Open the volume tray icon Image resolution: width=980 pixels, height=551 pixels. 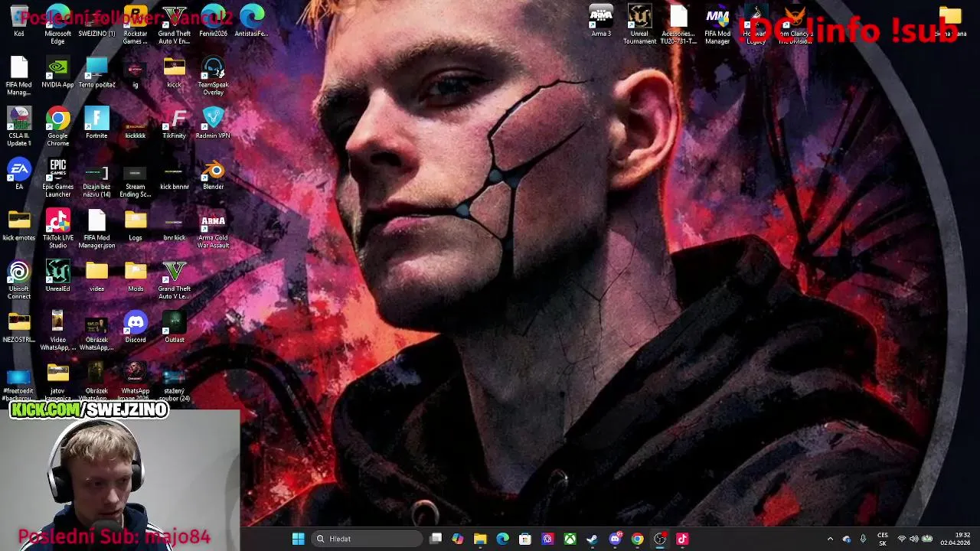tap(913, 539)
